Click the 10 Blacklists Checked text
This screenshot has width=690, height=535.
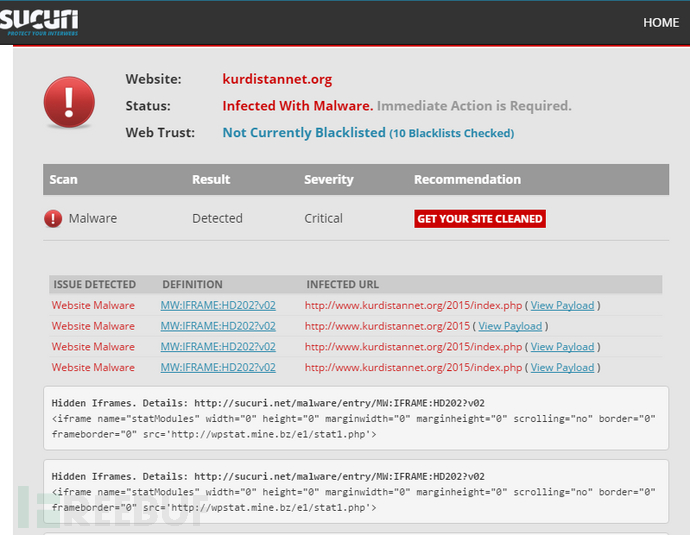[451, 133]
